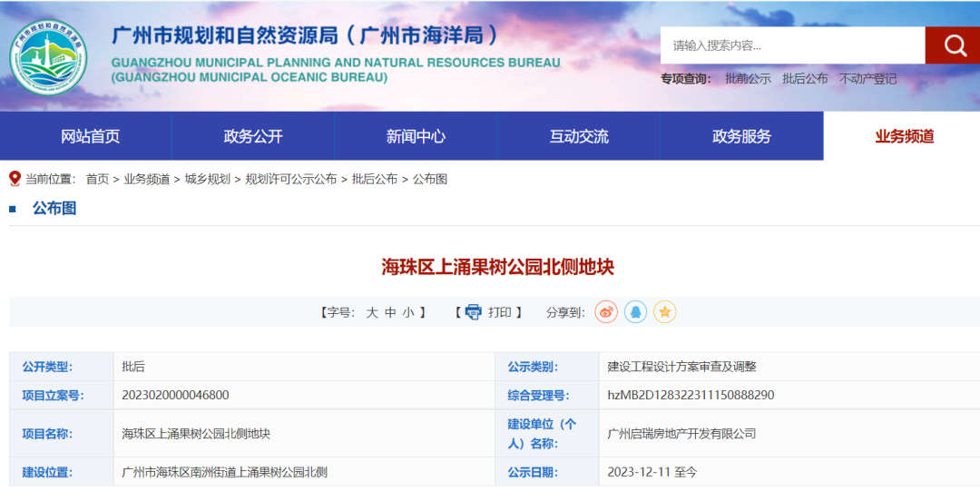Click the English bureau name text
The height and width of the screenshot is (501, 980).
(x=336, y=70)
